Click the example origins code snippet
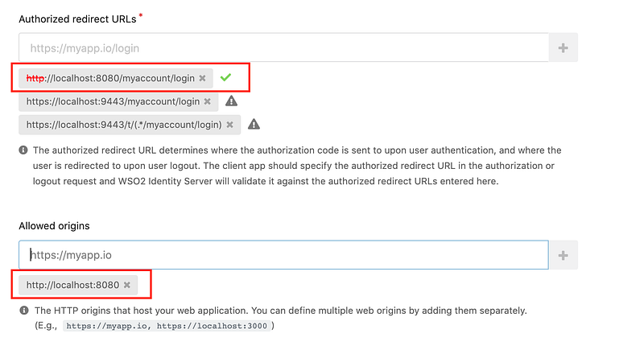Image resolution: width=644 pixels, height=358 pixels. click(167, 326)
